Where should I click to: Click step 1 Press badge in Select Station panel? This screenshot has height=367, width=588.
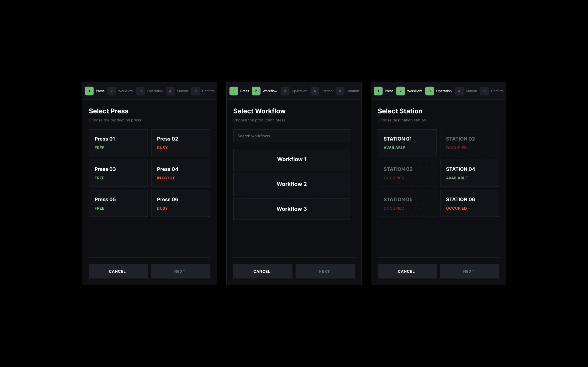378,91
